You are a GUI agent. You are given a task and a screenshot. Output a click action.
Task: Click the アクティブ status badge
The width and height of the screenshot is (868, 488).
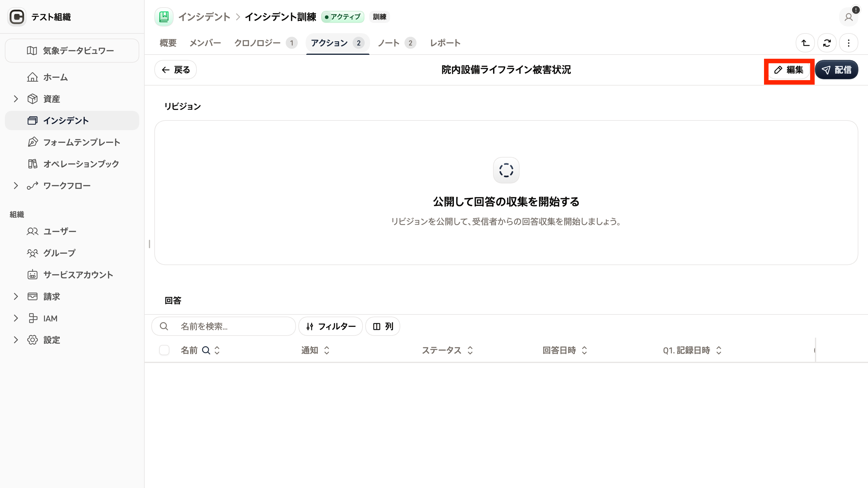tap(343, 17)
